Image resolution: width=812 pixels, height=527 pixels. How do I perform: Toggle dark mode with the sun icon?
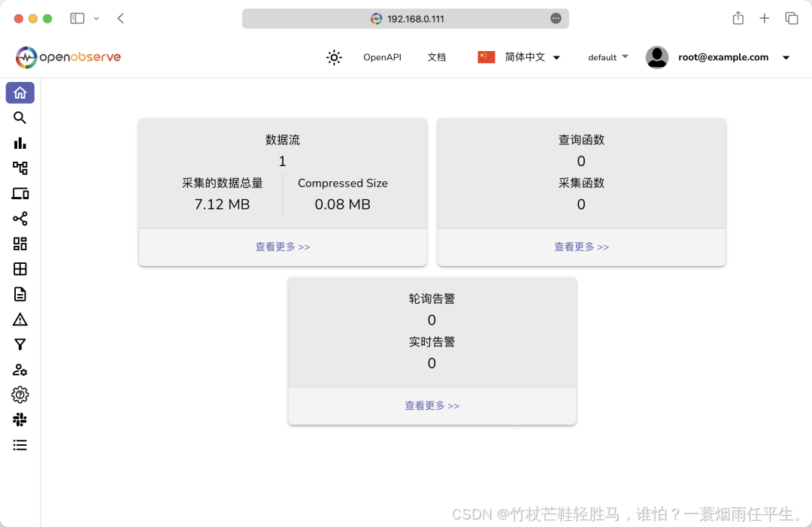[334, 57]
